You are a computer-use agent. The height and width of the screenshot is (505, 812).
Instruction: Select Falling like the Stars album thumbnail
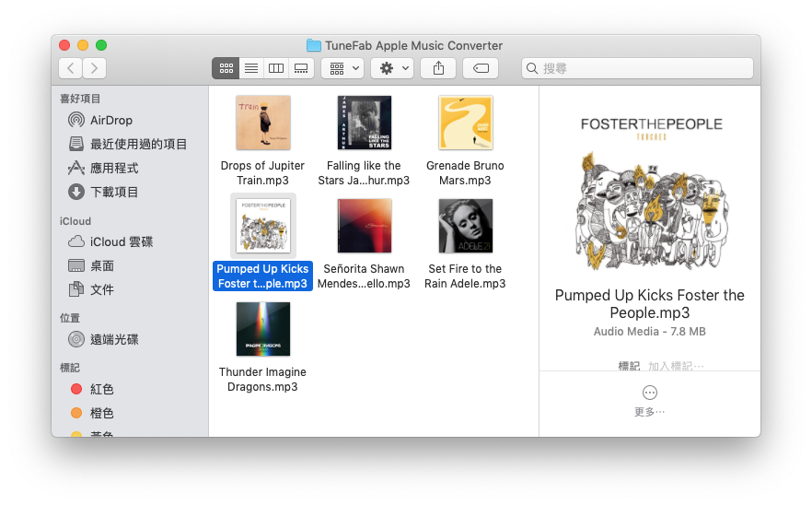pyautogui.click(x=364, y=123)
